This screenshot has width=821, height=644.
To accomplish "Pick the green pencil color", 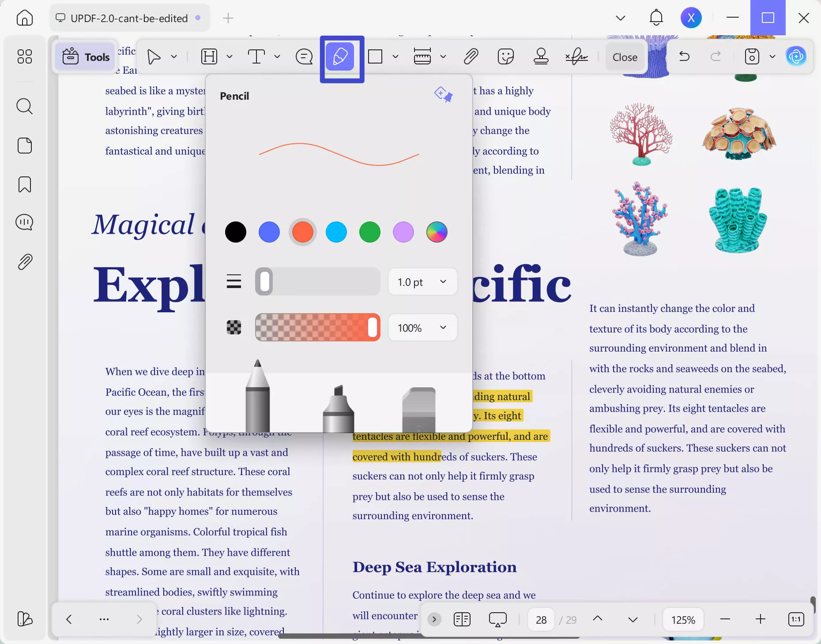I will point(370,232).
